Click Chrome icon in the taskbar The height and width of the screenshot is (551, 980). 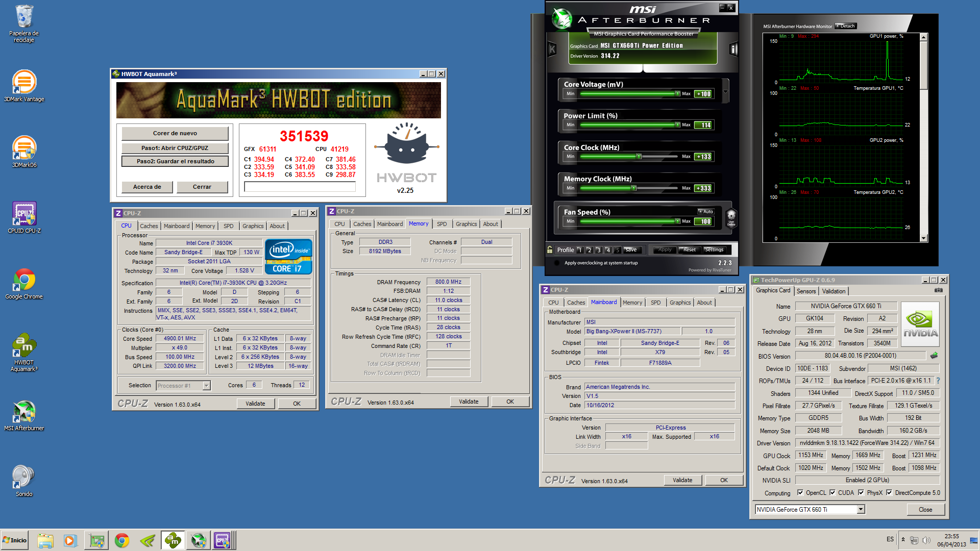tap(122, 540)
